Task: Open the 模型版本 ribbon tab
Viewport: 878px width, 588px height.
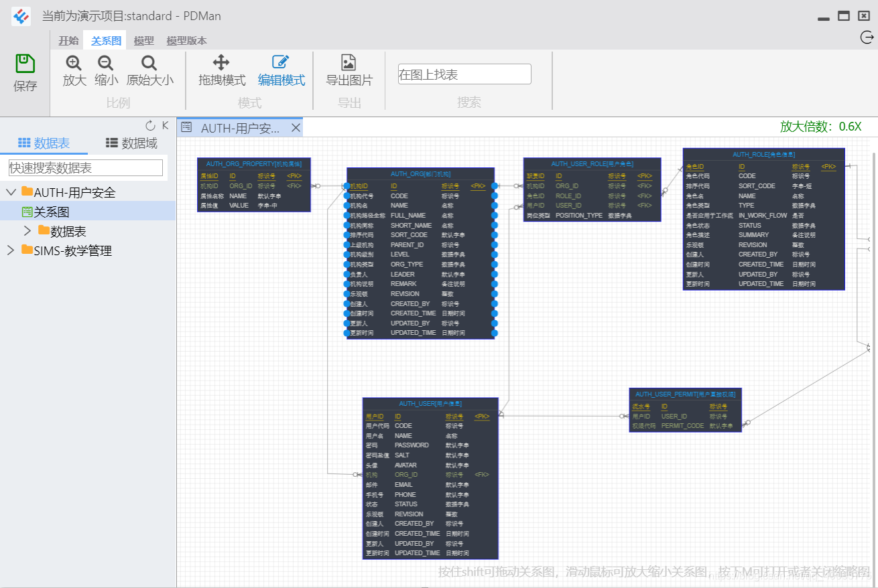Action: click(x=187, y=41)
